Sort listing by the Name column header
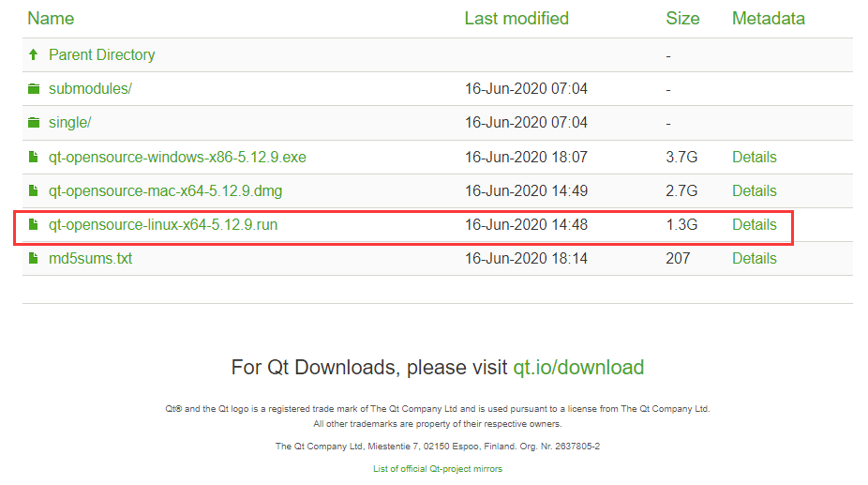Image resolution: width=868 pixels, height=485 pixels. coord(51,19)
